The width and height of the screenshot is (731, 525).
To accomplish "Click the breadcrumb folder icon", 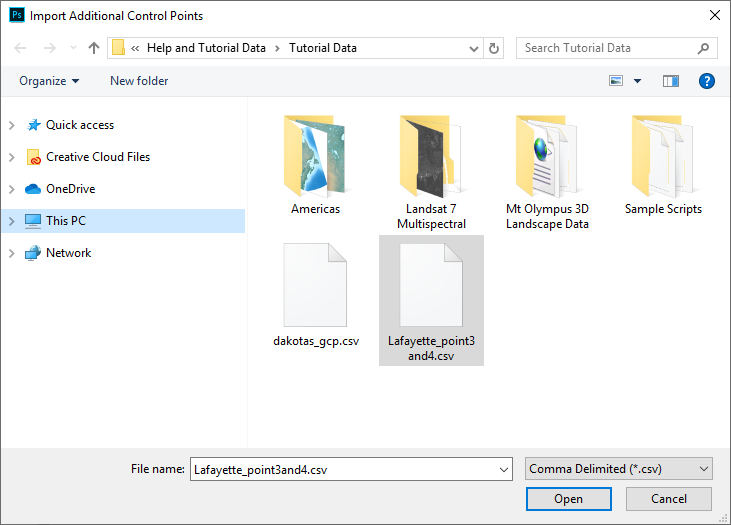I will pyautogui.click(x=118, y=48).
